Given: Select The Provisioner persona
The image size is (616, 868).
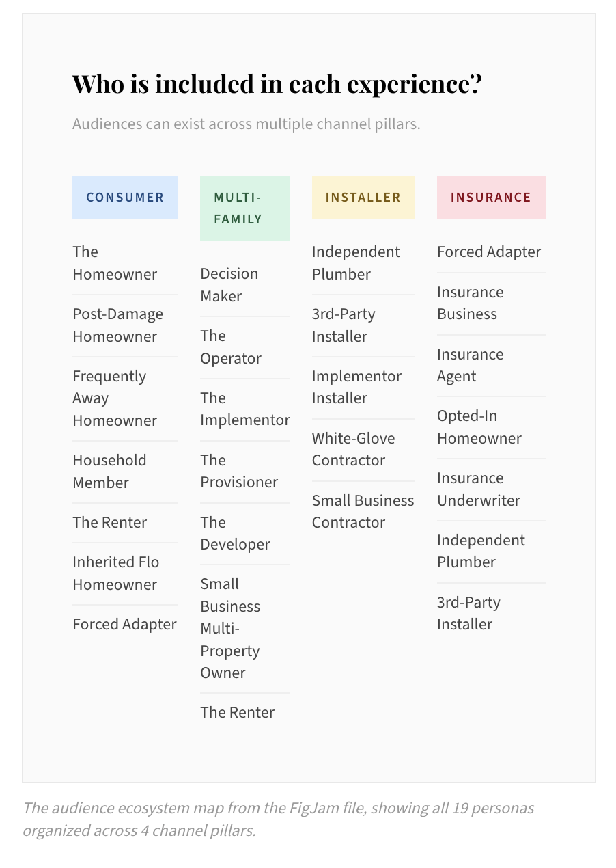Looking at the screenshot, I should (x=239, y=471).
